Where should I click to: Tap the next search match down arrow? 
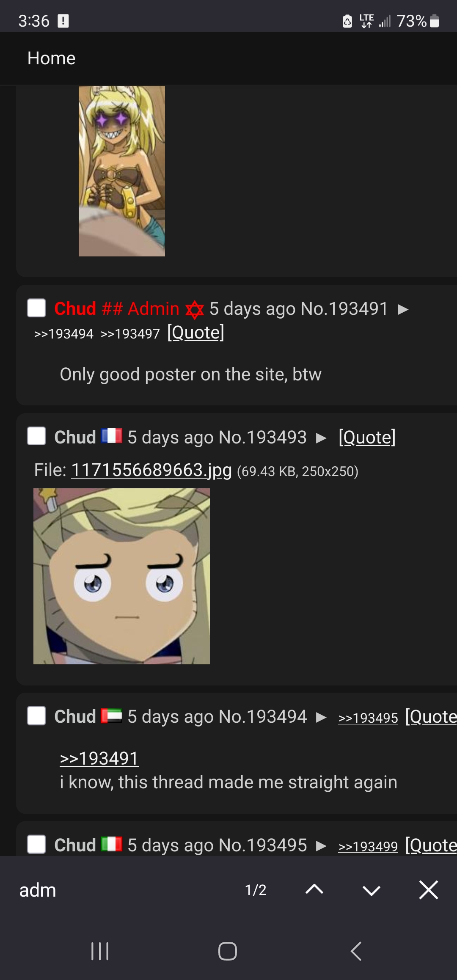click(x=372, y=890)
